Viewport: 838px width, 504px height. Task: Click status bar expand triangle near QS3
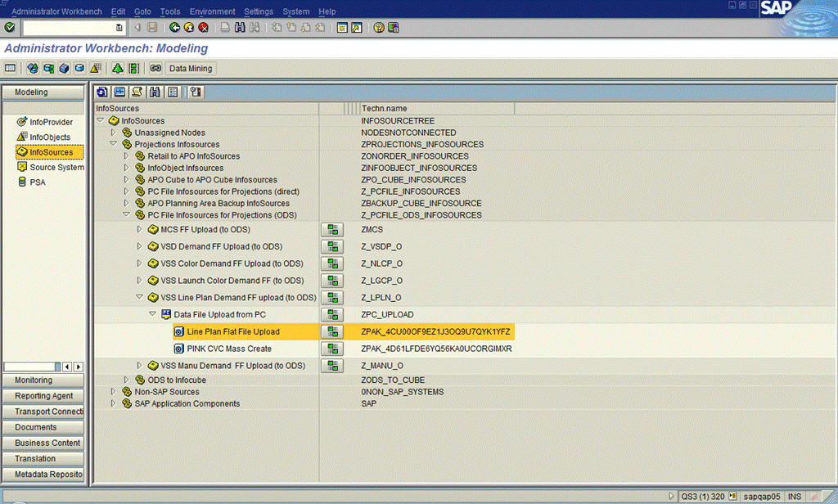click(x=671, y=496)
